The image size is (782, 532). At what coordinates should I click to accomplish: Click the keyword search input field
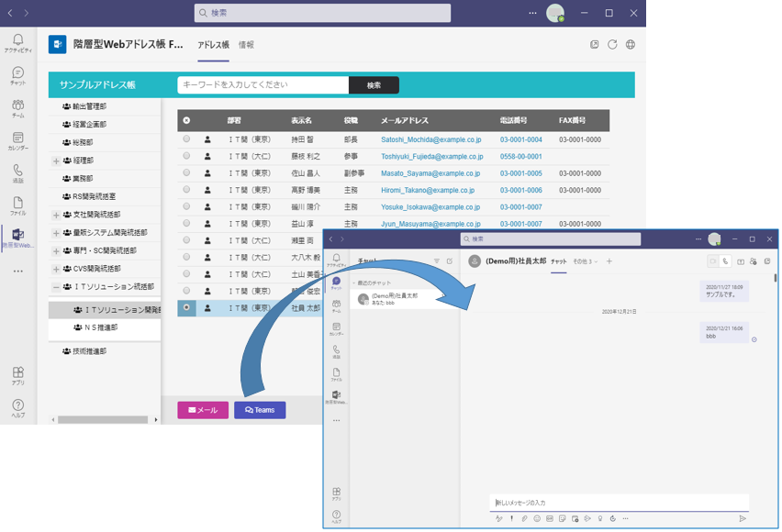coord(263,85)
